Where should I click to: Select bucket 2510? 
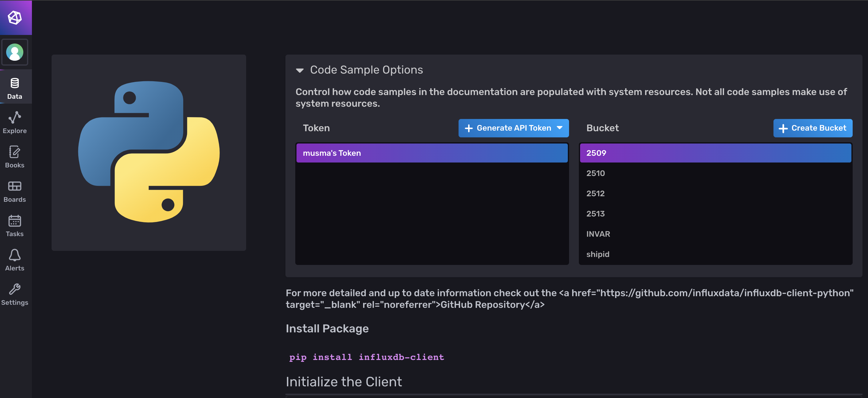[715, 173]
